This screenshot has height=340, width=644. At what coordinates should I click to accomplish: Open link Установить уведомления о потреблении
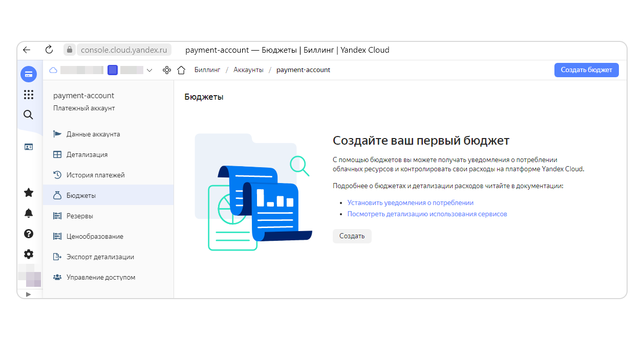coord(410,202)
